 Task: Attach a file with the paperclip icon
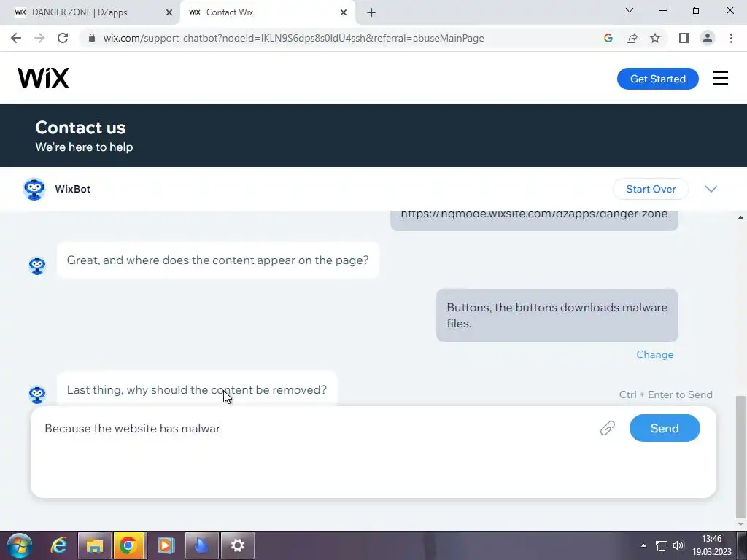(x=608, y=428)
